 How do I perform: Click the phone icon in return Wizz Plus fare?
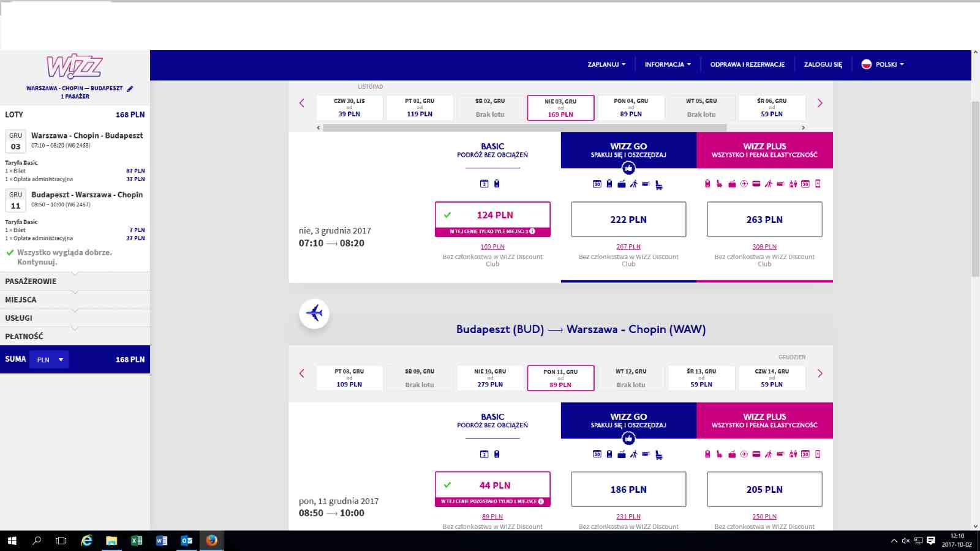(x=818, y=454)
